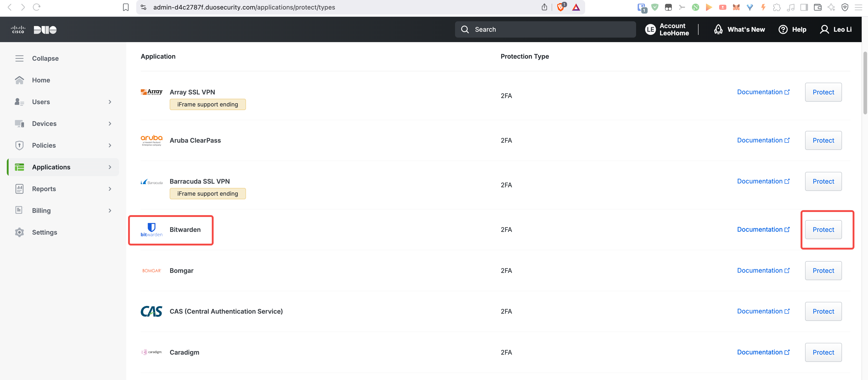This screenshot has height=380, width=868.
Task: Open the Home sidebar item
Action: (x=63, y=80)
